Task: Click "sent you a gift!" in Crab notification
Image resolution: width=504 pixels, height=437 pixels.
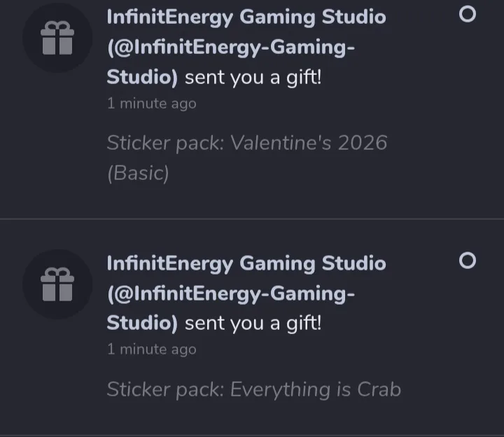Action: click(x=253, y=324)
